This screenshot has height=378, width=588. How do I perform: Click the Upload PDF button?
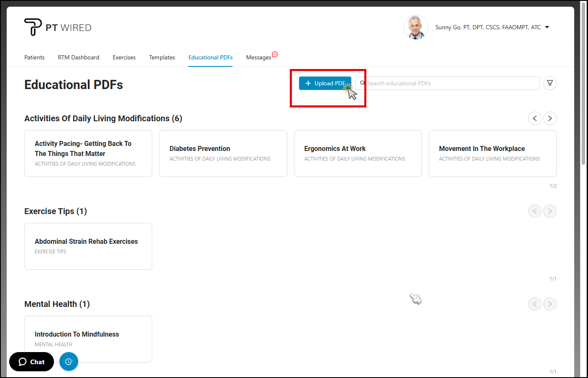pyautogui.click(x=325, y=83)
